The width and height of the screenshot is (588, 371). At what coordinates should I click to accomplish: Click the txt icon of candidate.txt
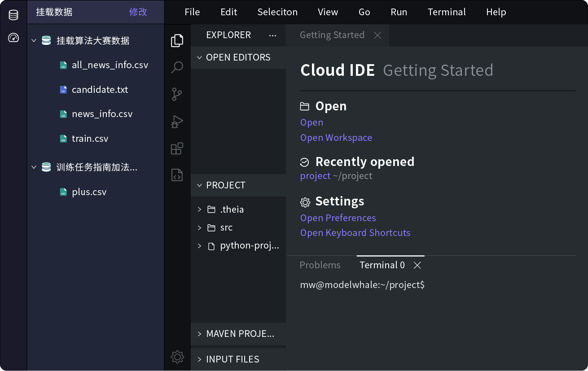[63, 90]
